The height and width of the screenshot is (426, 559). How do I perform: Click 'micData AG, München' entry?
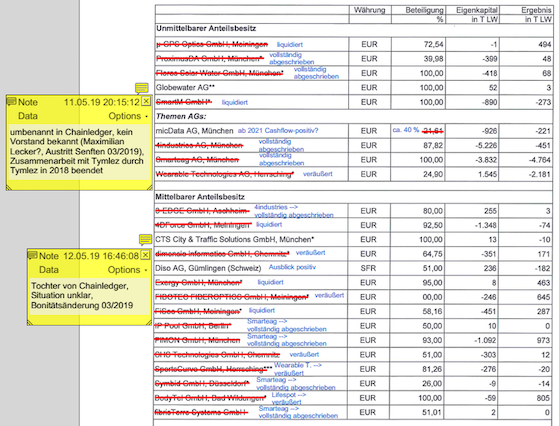[x=194, y=131]
